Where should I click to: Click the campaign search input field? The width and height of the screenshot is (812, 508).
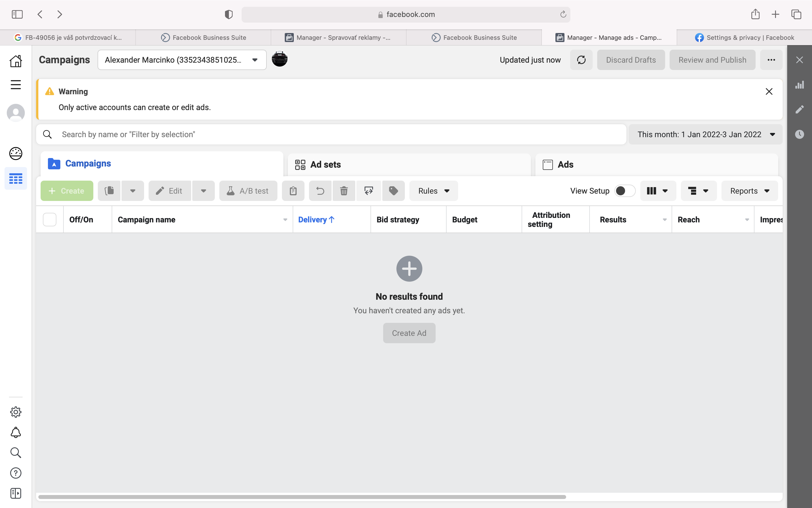331,134
